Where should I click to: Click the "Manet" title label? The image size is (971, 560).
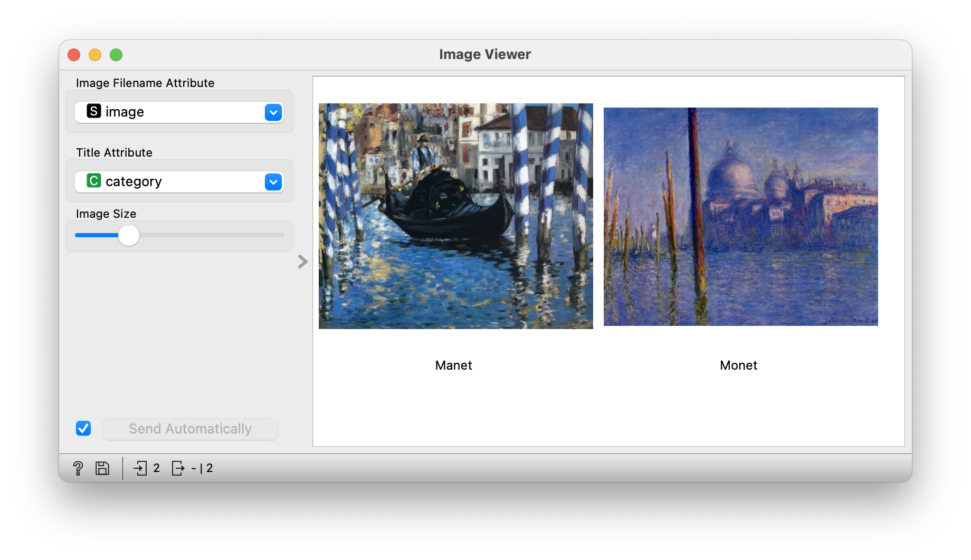click(x=454, y=365)
